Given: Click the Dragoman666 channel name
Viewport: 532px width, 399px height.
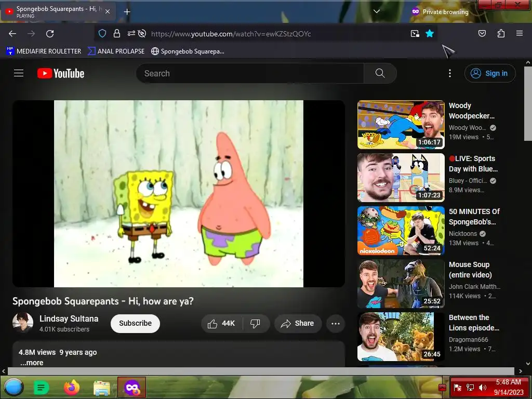Looking at the screenshot, I should point(468,339).
